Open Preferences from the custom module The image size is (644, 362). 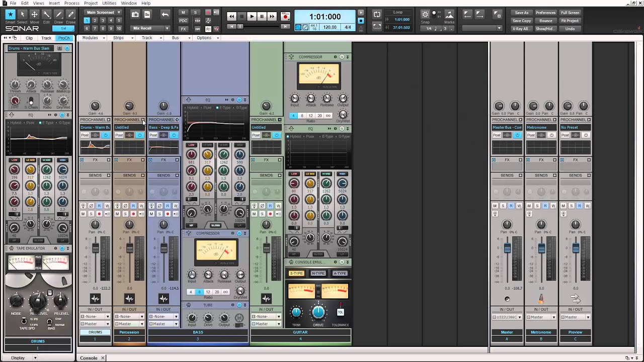pos(545,13)
